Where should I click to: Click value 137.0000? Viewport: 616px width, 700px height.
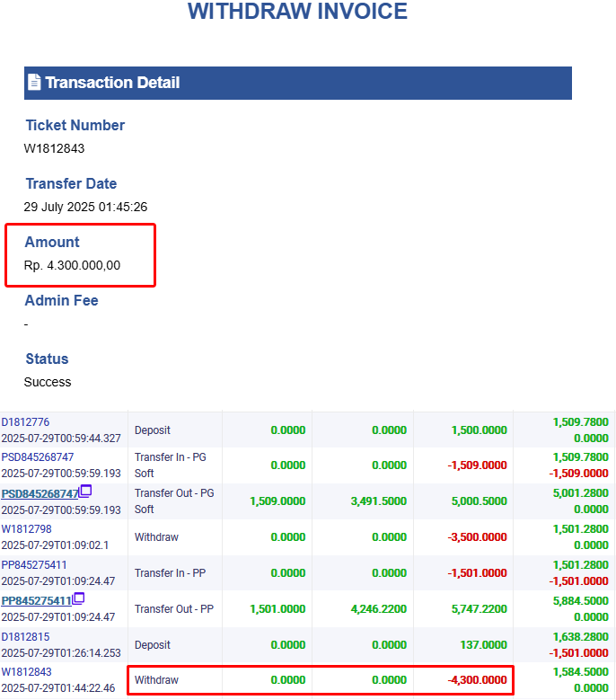click(483, 645)
